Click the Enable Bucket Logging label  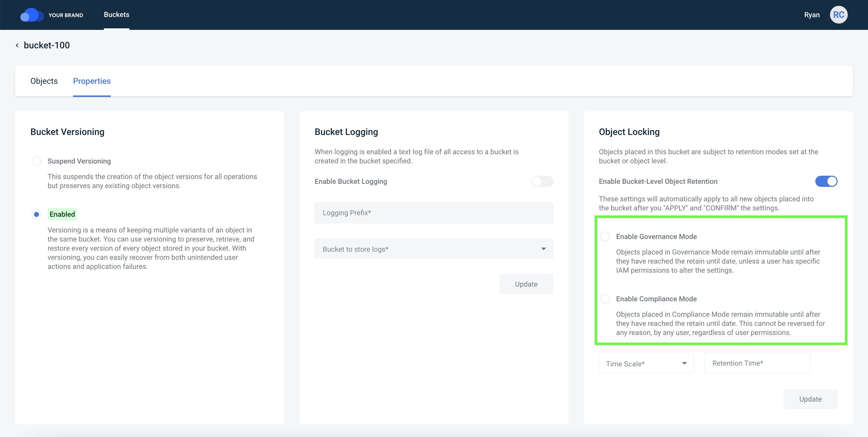pyautogui.click(x=351, y=182)
